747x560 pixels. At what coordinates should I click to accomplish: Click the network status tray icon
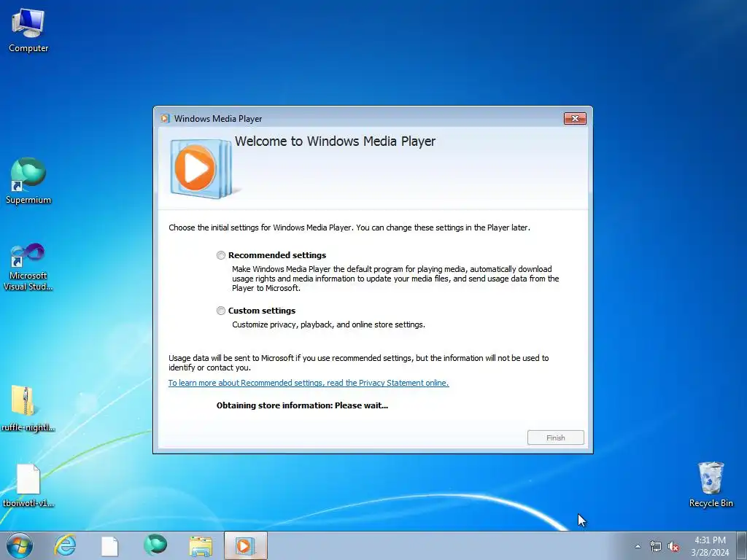656,547
